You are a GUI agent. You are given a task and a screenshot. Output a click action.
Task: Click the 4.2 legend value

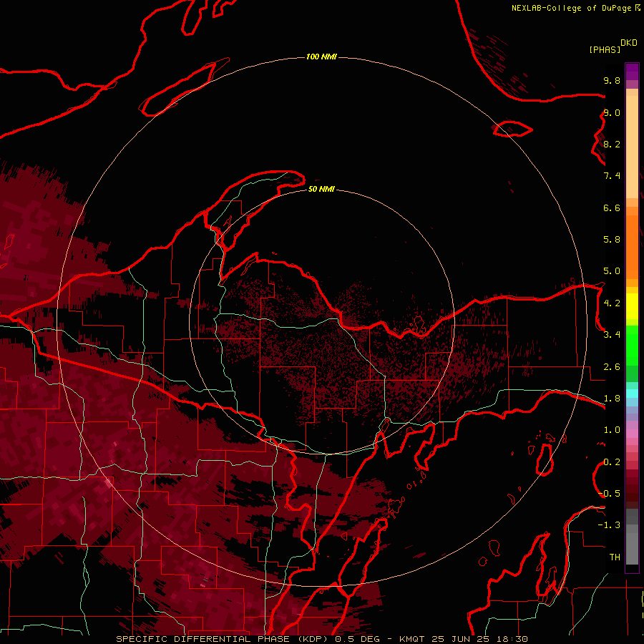612,303
